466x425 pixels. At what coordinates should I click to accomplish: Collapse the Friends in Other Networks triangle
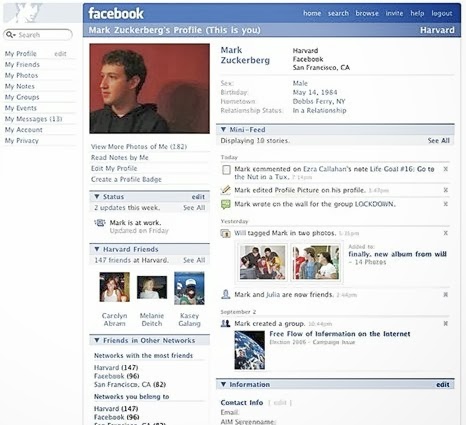(97, 340)
